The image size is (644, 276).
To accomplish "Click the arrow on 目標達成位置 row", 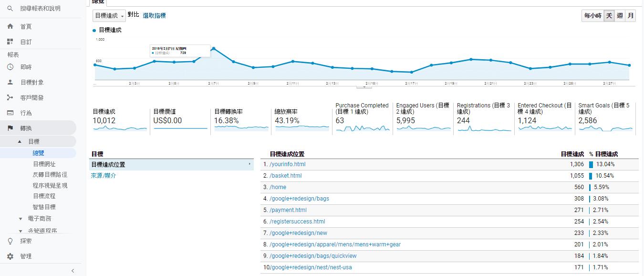I will click(249, 164).
